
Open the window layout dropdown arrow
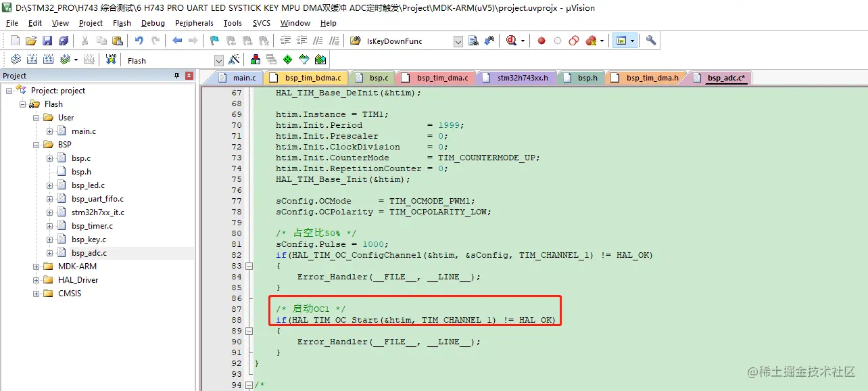[x=633, y=41]
